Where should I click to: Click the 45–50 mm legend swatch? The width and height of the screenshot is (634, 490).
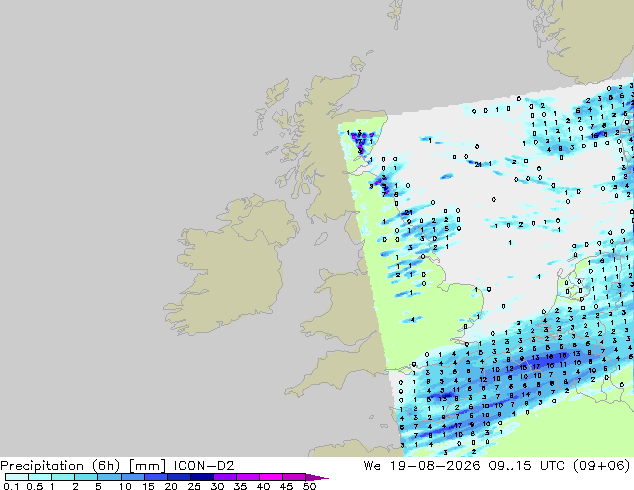[x=294, y=477]
